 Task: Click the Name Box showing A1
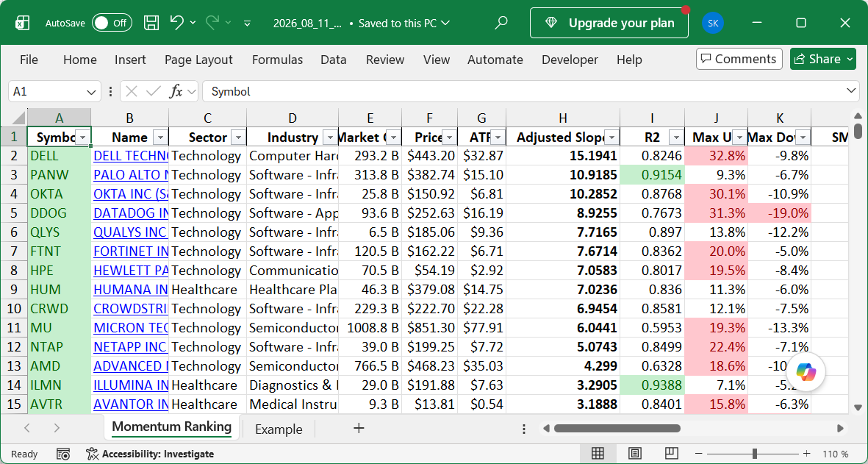coord(47,91)
